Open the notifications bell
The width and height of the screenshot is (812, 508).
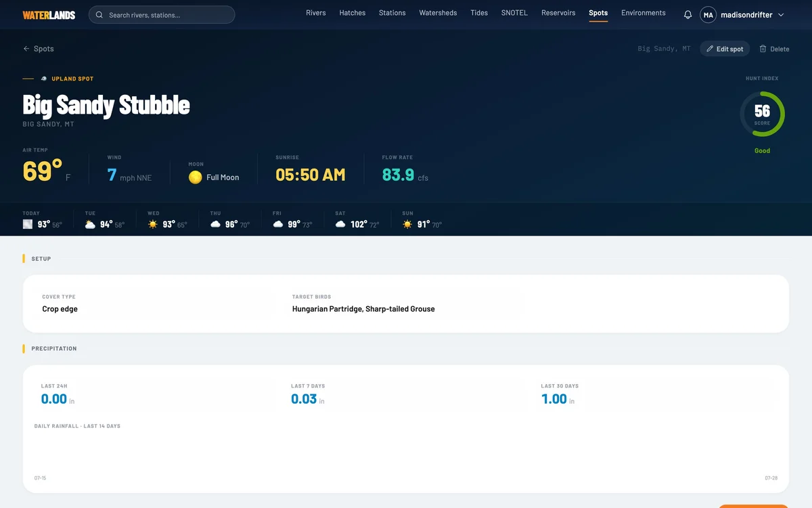687,15
